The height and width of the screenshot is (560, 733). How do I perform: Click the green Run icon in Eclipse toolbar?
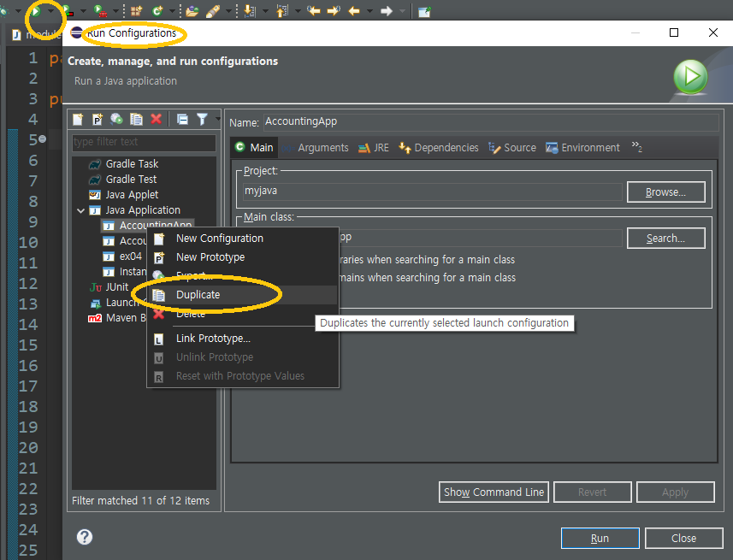[36, 11]
